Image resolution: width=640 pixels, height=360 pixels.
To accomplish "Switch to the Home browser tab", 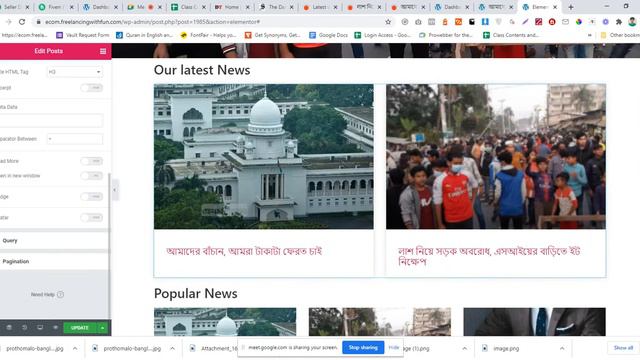I will [x=231, y=7].
